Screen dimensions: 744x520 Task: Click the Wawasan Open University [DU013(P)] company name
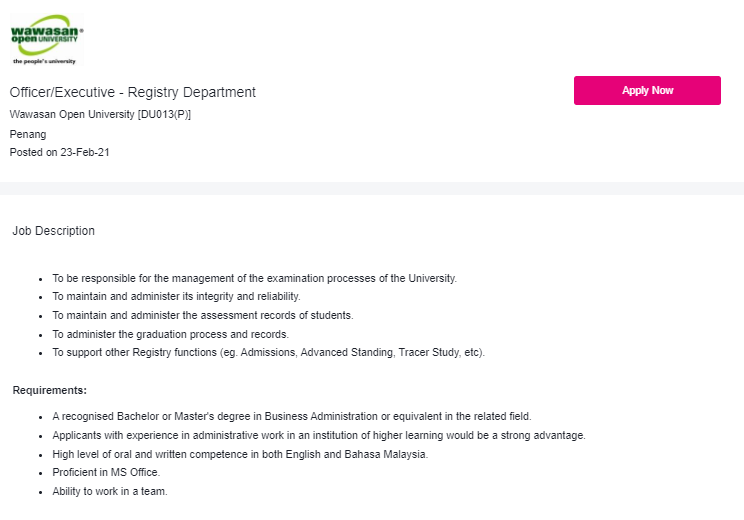100,114
